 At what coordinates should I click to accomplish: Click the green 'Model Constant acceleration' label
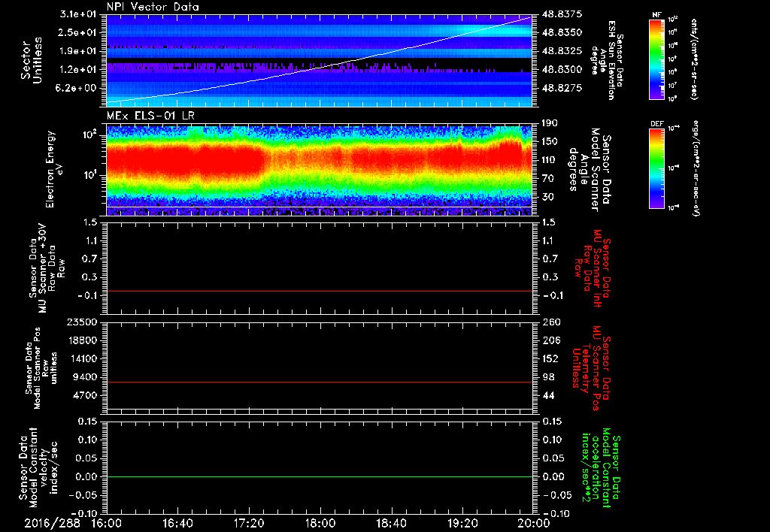pos(601,467)
